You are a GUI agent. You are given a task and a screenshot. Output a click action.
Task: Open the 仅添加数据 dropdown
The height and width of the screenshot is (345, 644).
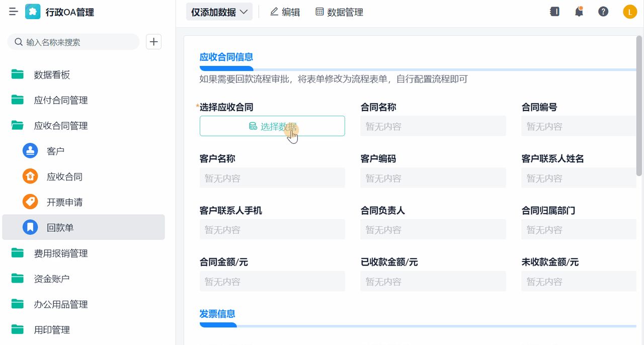[x=218, y=11]
